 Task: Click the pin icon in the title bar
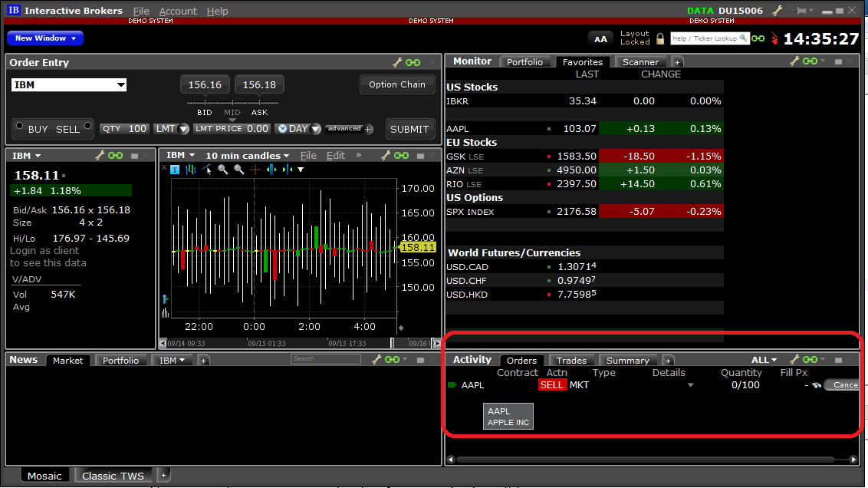click(x=800, y=11)
